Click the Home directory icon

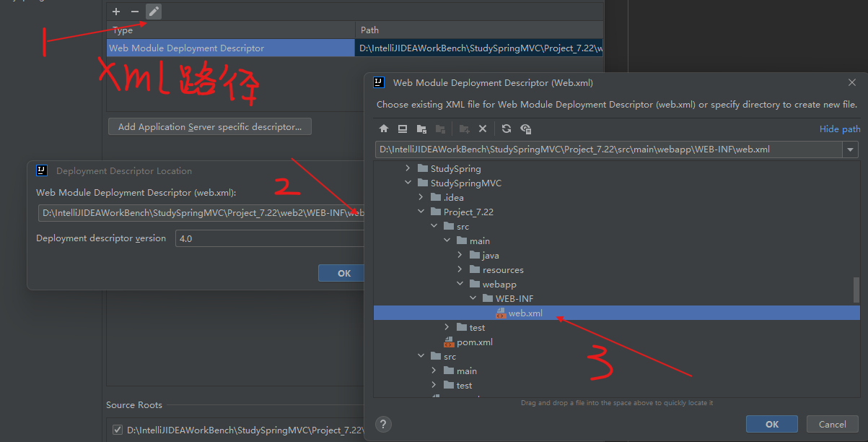(x=384, y=129)
